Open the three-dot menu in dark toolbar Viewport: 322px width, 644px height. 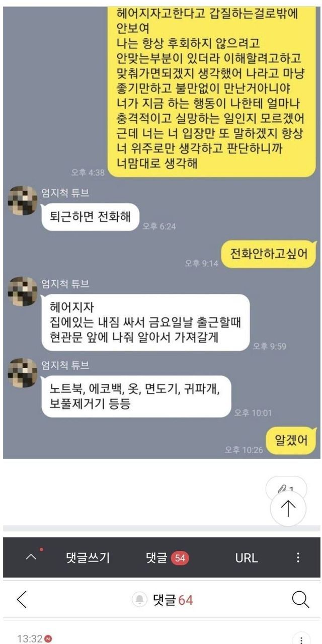click(x=298, y=557)
